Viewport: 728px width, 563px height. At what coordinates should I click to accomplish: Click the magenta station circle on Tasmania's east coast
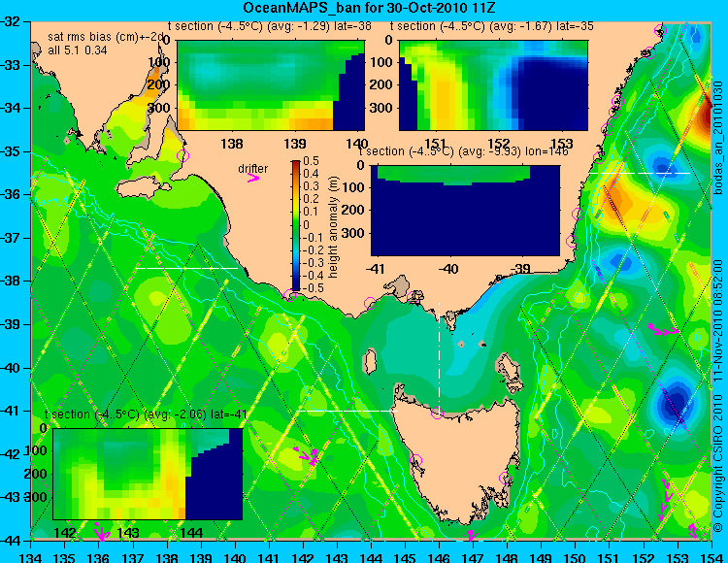(505, 478)
